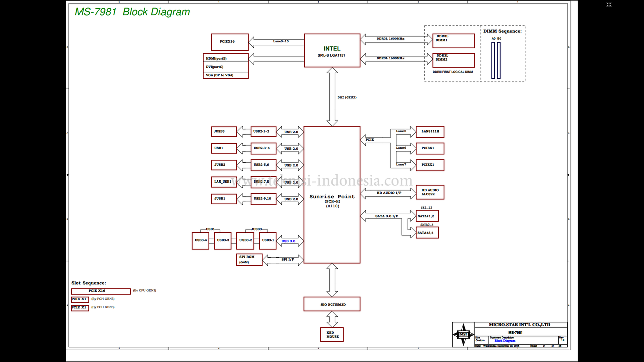Click the LAN_USB1 connector box
The height and width of the screenshot is (362, 644).
[224, 182]
